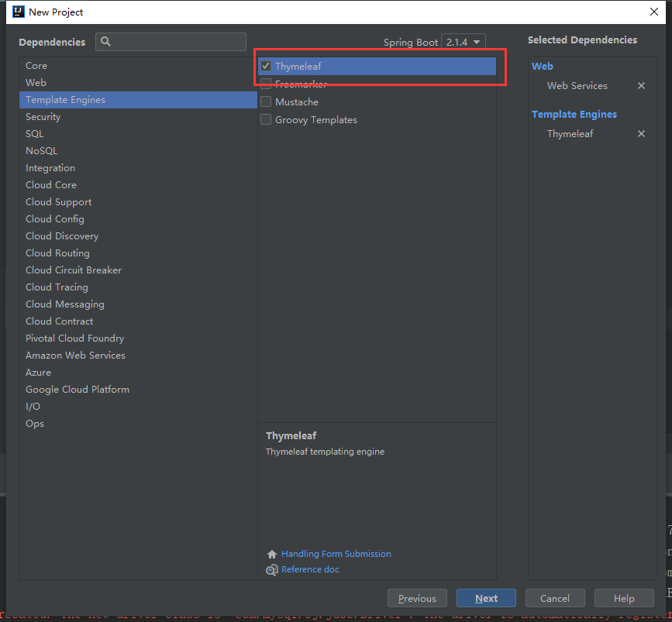Open the Amazon Web Services category
This screenshot has height=622, width=672.
pyautogui.click(x=138, y=356)
